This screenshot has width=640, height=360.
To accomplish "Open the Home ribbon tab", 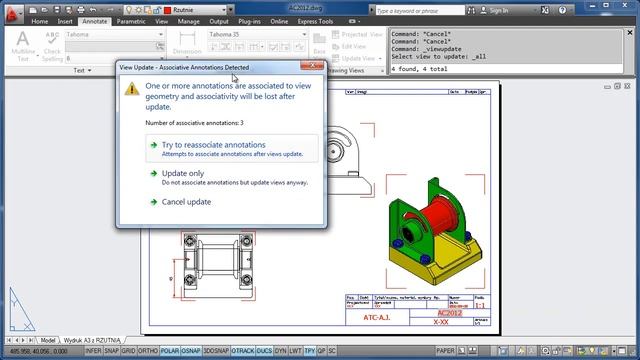I will 40,21.
